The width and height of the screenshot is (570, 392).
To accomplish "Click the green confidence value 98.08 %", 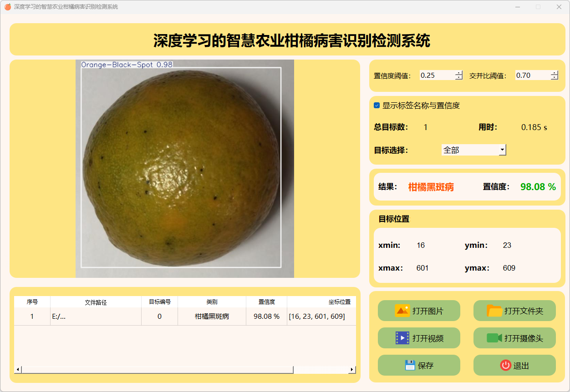I will [538, 187].
